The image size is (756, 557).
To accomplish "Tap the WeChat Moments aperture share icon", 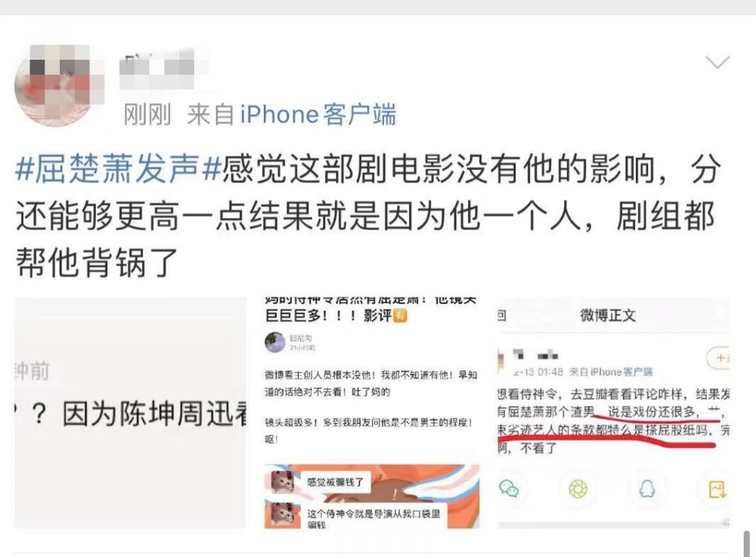I will (578, 489).
